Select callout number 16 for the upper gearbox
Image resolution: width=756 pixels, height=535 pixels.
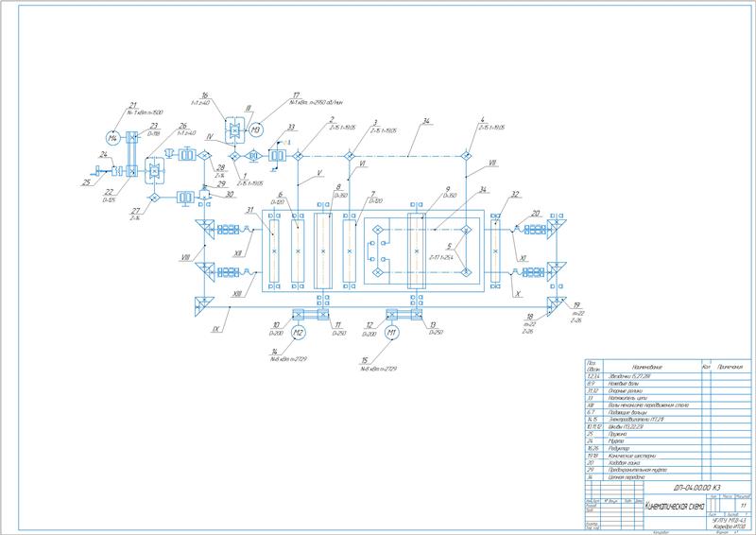click(x=204, y=95)
